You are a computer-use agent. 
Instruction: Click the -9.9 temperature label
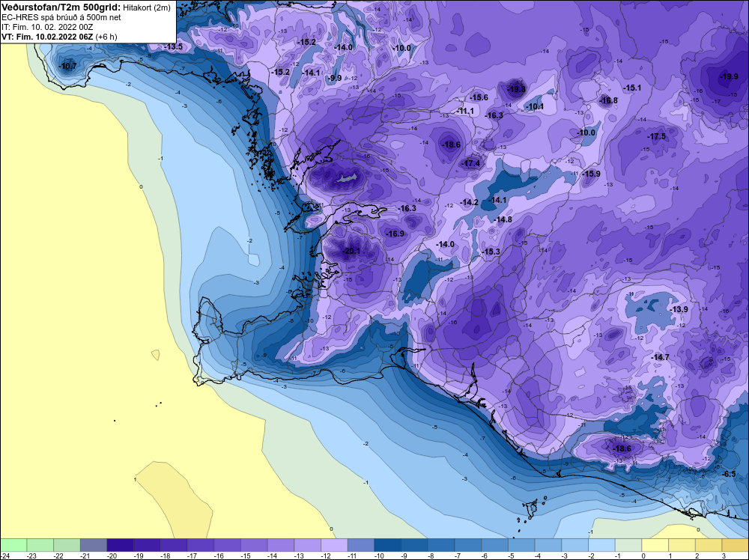[336, 78]
